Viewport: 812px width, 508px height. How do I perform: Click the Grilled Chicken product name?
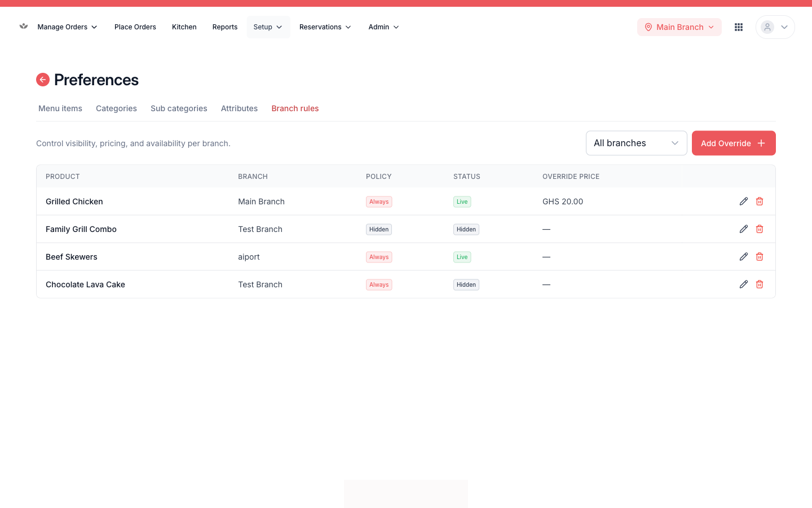coord(74,202)
